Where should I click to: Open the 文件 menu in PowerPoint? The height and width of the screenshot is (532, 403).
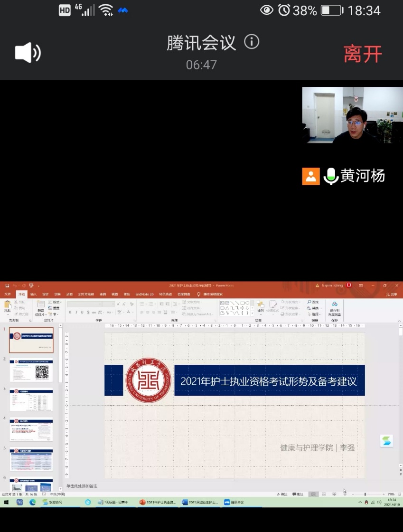tap(8, 294)
